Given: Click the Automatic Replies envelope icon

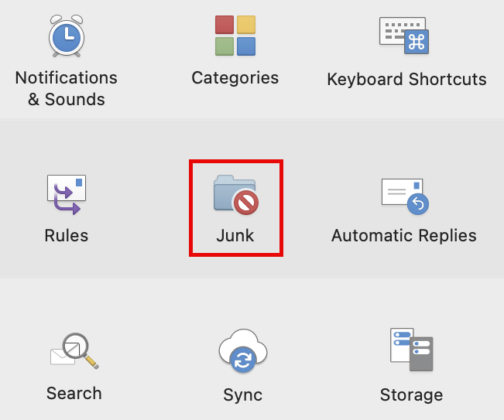Looking at the screenshot, I should [403, 194].
